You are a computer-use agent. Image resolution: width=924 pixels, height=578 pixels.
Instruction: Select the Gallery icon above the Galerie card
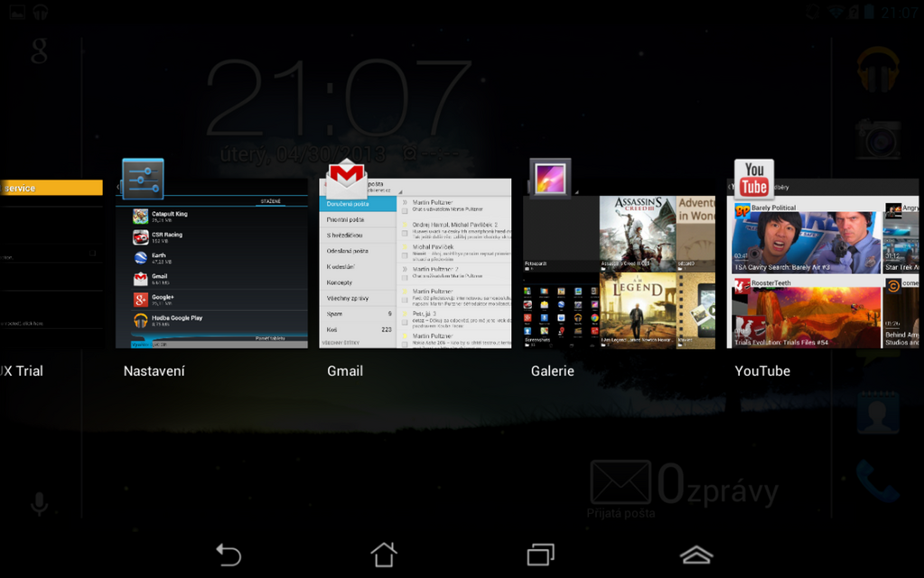pos(551,173)
